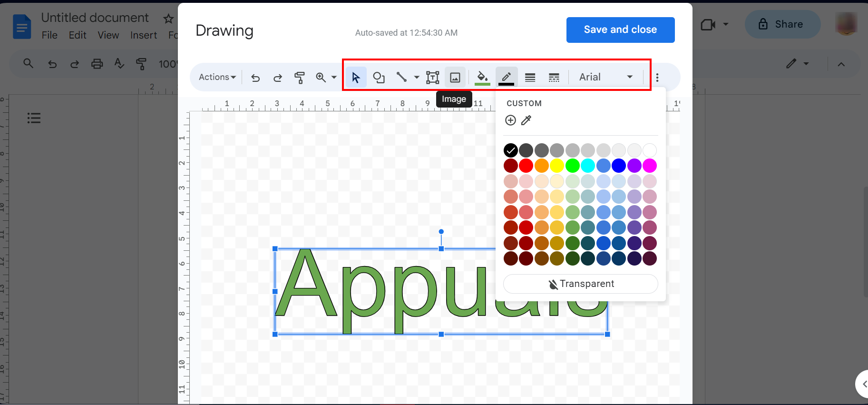The width and height of the screenshot is (868, 405).
Task: Select the black swatch with checkmark
Action: coord(511,150)
